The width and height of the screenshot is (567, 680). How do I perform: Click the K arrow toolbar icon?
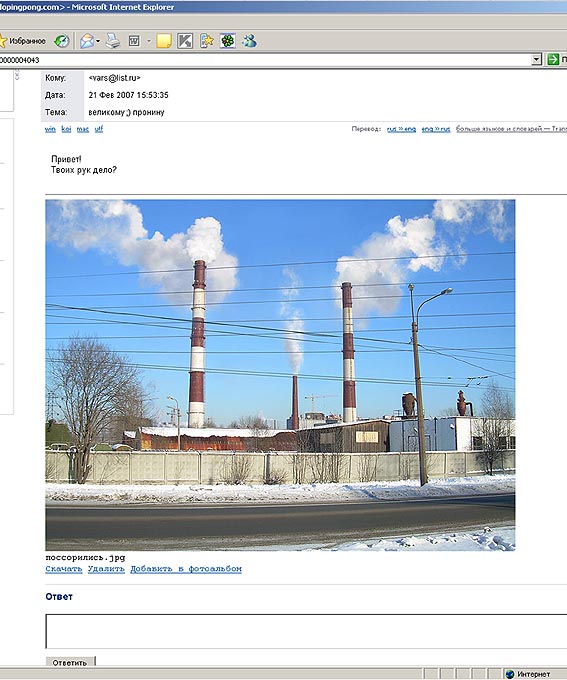pyautogui.click(x=185, y=41)
